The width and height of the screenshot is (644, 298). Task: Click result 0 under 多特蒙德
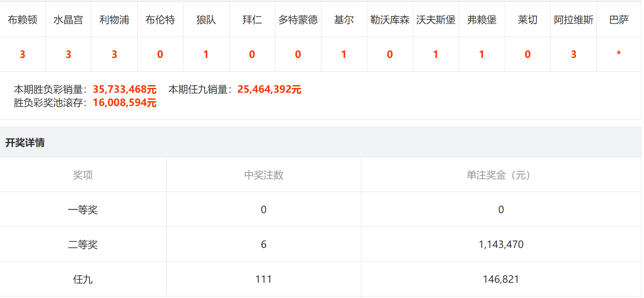(298, 54)
